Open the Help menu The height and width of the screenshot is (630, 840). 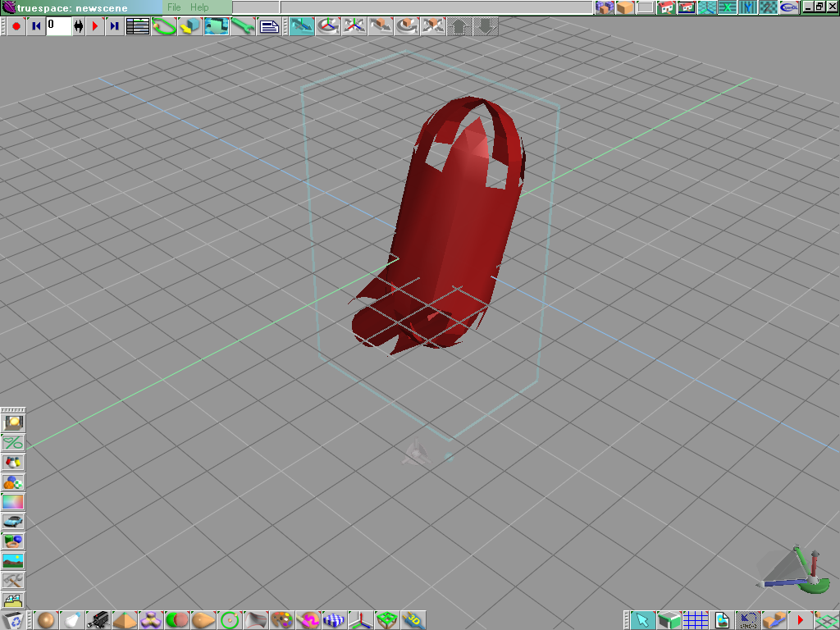[199, 7]
